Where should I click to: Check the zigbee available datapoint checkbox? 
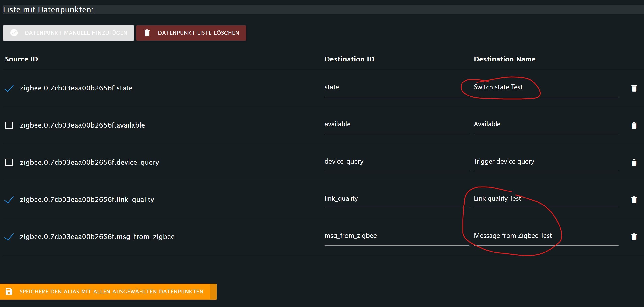click(x=9, y=125)
